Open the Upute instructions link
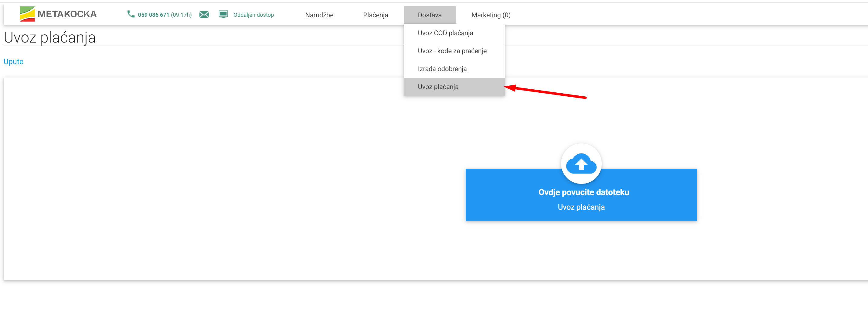The width and height of the screenshot is (868, 313). coord(13,62)
